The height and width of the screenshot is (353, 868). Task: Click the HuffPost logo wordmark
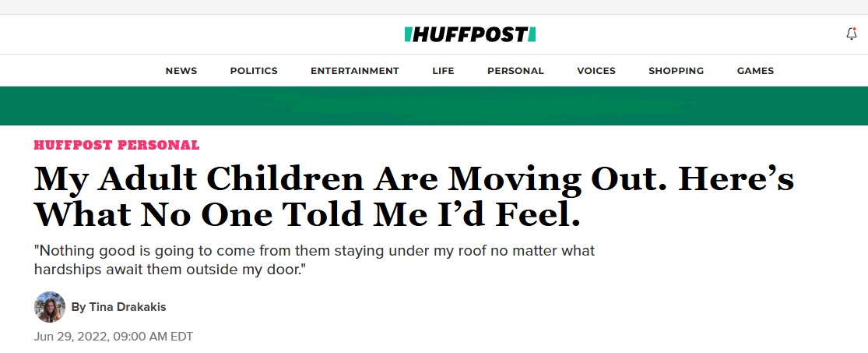point(470,34)
